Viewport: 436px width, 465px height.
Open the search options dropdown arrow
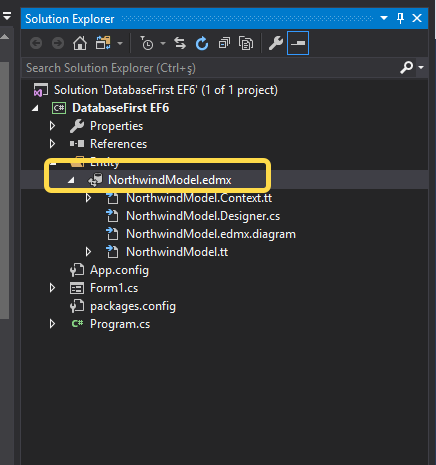(x=421, y=68)
